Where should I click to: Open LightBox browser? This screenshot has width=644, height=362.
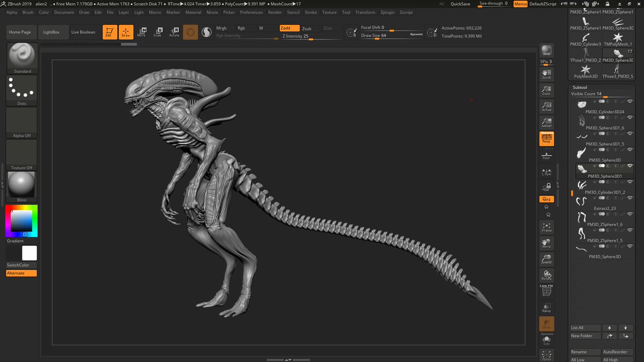click(x=52, y=32)
